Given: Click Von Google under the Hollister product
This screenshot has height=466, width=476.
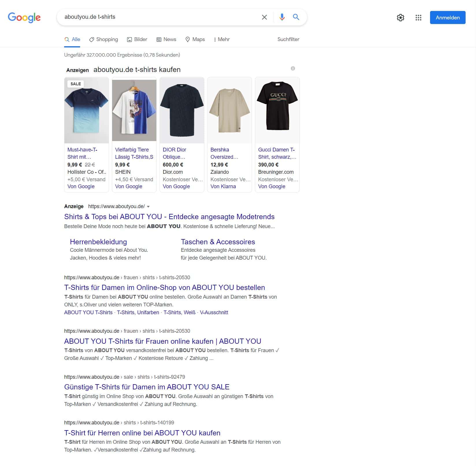Looking at the screenshot, I should pyautogui.click(x=81, y=187).
